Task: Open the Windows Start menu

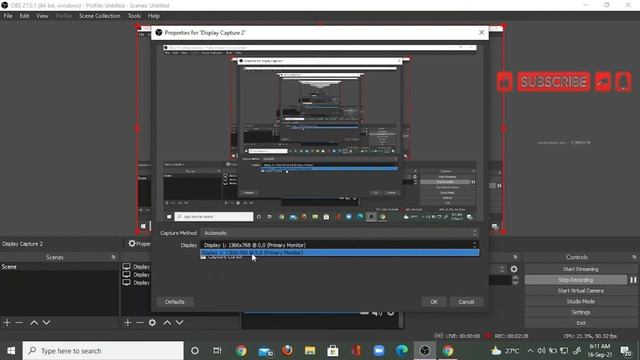Action: 11,351
